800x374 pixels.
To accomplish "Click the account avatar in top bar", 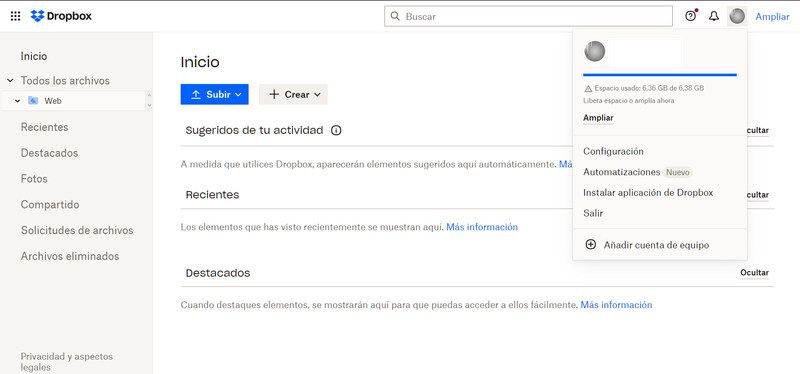I will click(x=737, y=16).
